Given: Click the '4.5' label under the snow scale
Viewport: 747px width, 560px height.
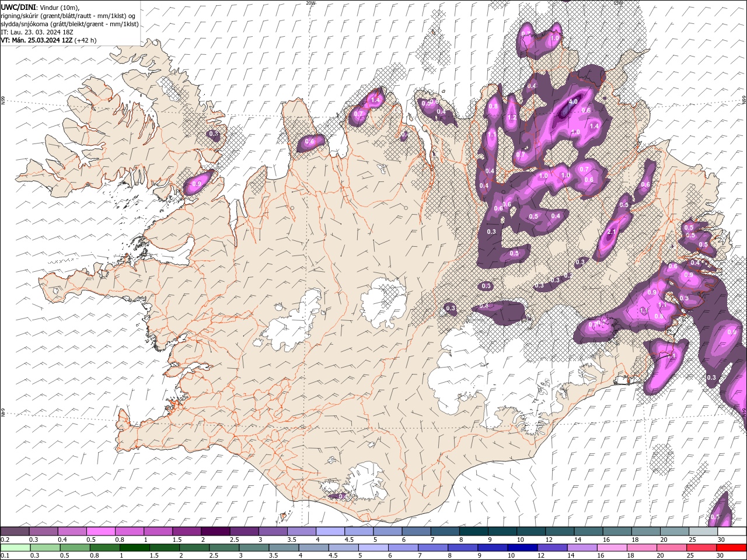Looking at the screenshot, I should (x=349, y=540).
